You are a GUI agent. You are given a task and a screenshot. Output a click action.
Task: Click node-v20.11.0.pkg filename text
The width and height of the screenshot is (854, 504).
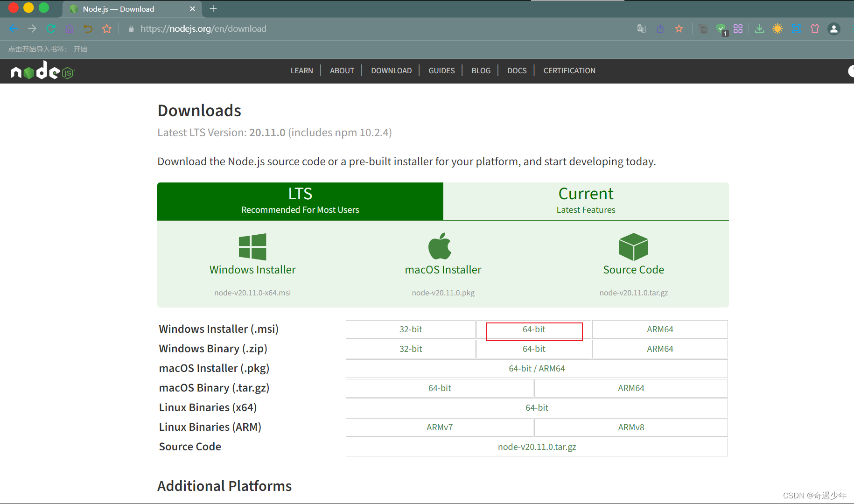pos(443,293)
